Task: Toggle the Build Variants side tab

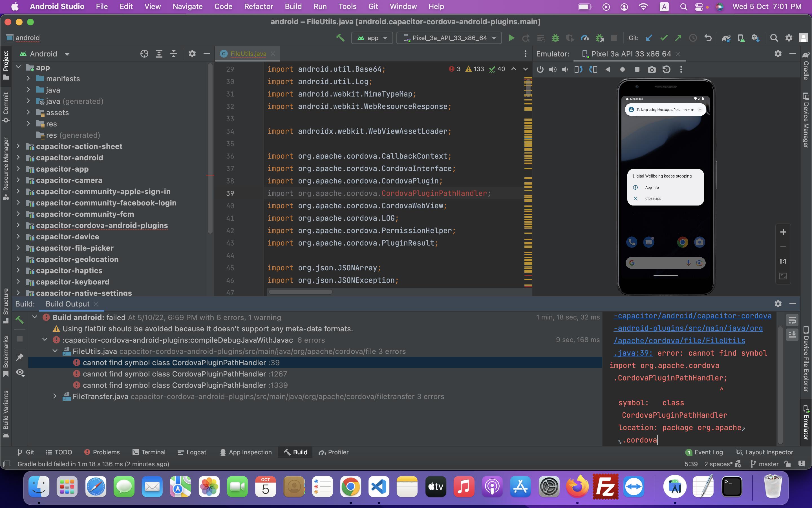Action: click(x=6, y=414)
